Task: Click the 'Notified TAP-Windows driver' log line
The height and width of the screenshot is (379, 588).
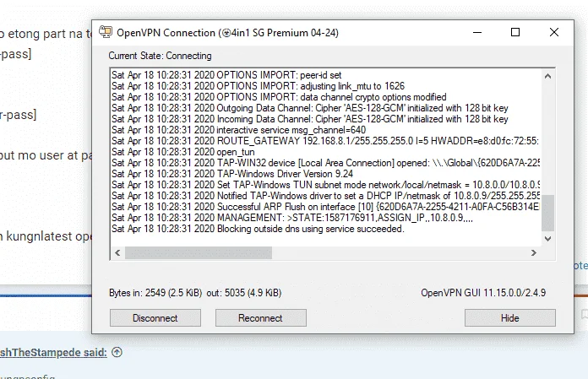Action: pyautogui.click(x=325, y=196)
